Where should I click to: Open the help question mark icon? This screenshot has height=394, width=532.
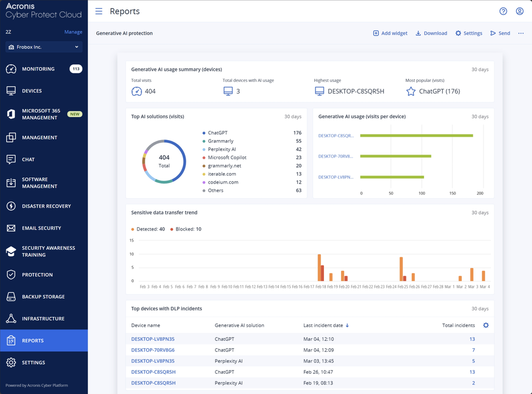tap(503, 11)
